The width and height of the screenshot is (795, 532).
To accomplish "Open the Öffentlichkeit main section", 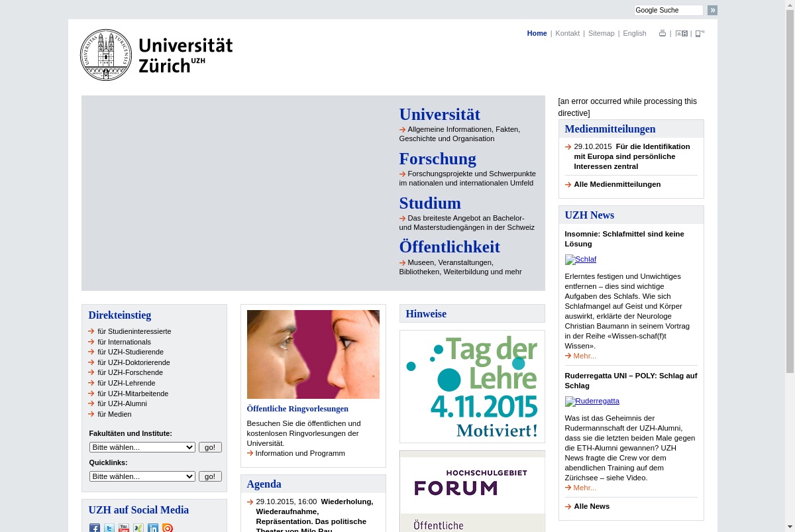I will coord(450,247).
